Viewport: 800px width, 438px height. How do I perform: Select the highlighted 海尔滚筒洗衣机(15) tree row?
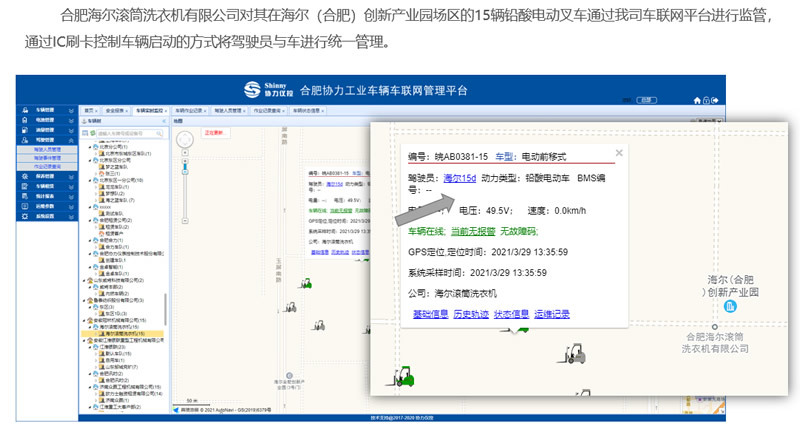pyautogui.click(x=122, y=333)
